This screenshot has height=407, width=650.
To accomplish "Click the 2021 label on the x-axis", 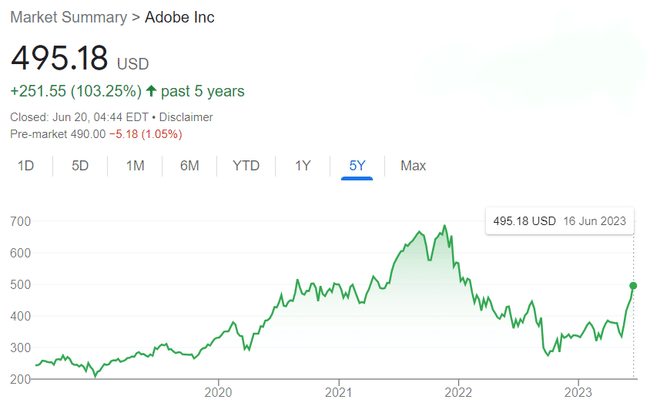I will click(339, 392).
